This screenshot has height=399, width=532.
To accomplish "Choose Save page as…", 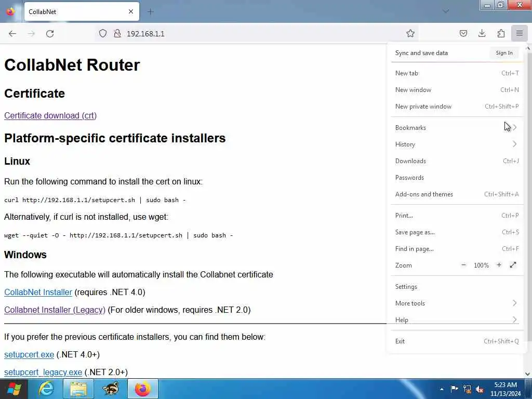I will click(x=457, y=232).
